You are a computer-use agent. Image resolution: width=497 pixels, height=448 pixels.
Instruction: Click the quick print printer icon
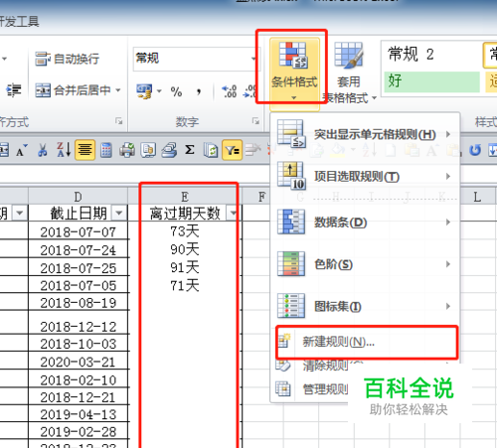point(127,150)
